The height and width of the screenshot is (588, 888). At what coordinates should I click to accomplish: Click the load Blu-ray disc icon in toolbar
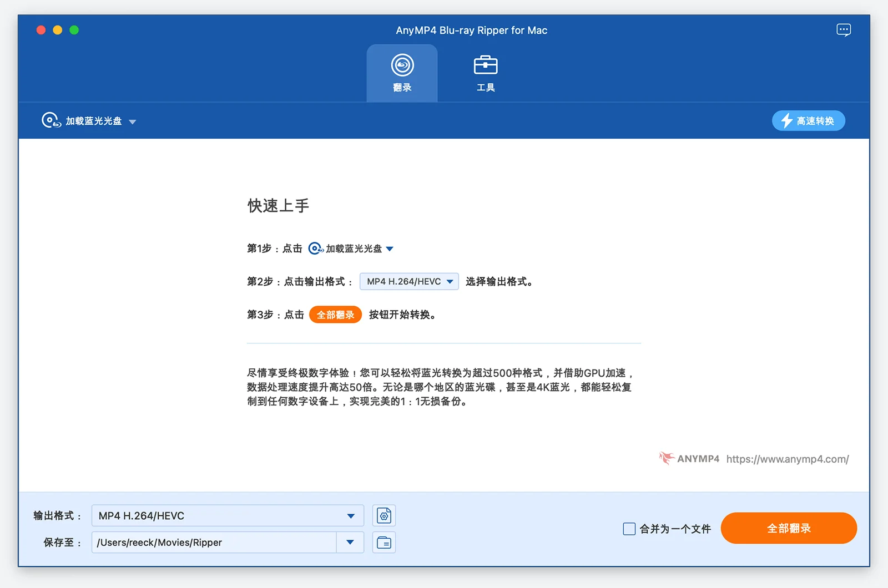click(51, 120)
